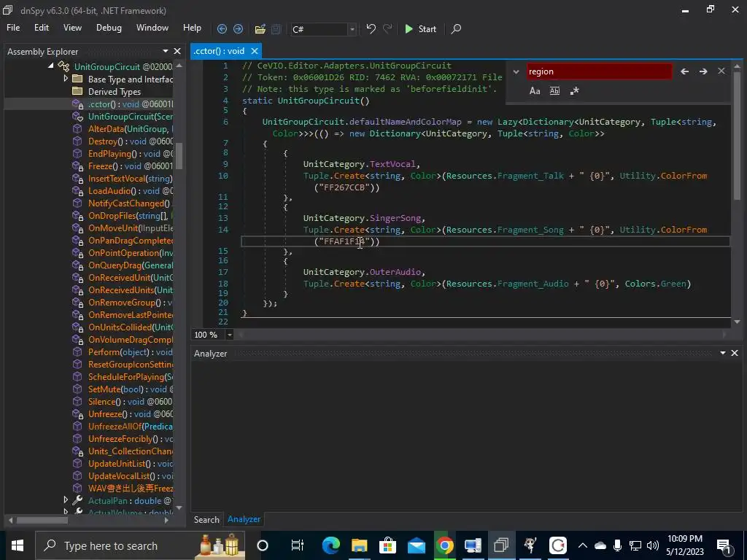The image size is (747, 560).
Task: Open the Window menu
Action: pyautogui.click(x=152, y=28)
